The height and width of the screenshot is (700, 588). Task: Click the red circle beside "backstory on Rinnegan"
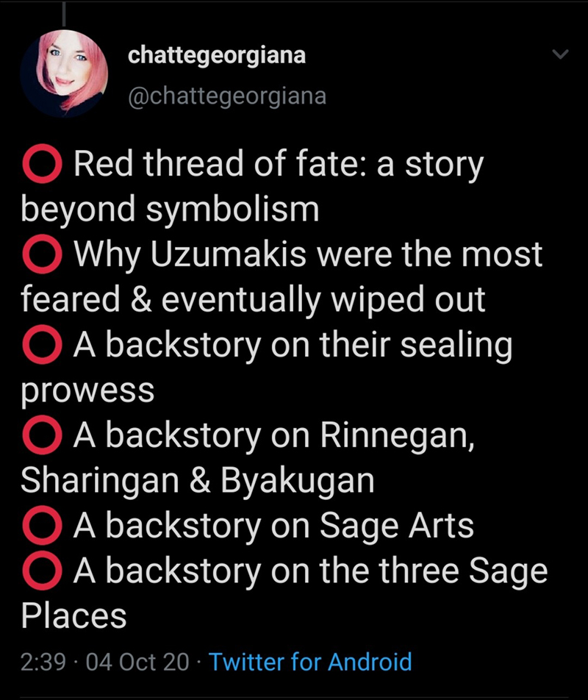tap(43, 436)
